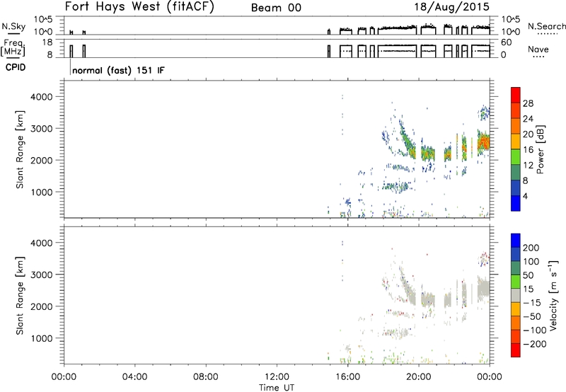Click the dark blue bottom segment of the Power colorbar
This screenshot has width=566, height=392.
pos(516,203)
